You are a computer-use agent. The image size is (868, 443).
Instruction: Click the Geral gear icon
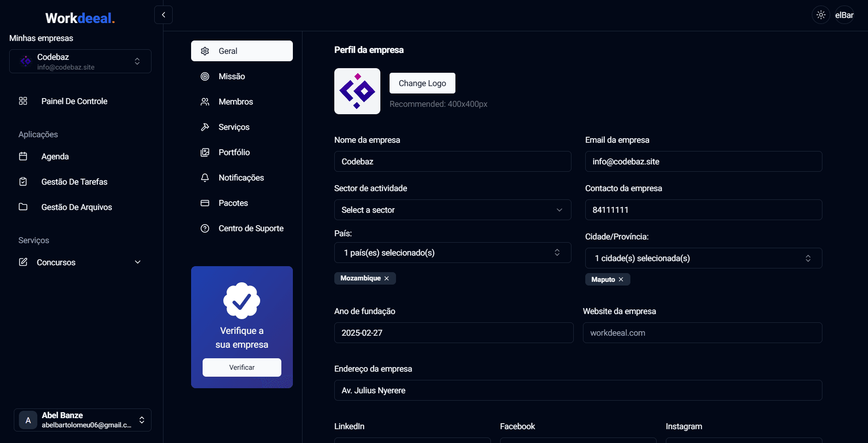click(x=205, y=51)
